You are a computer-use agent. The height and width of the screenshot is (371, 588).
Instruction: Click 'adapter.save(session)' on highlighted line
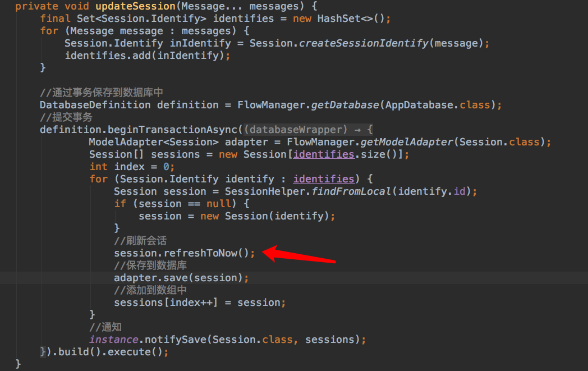pyautogui.click(x=178, y=278)
